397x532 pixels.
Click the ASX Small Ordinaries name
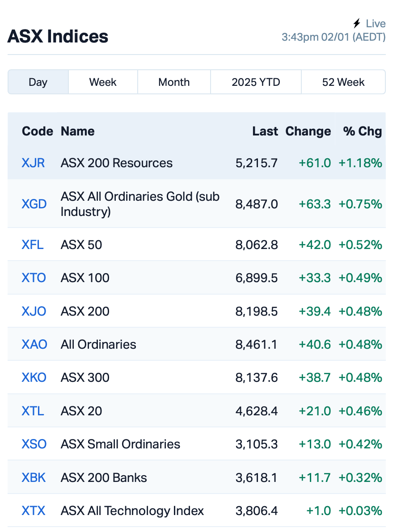pyautogui.click(x=120, y=444)
